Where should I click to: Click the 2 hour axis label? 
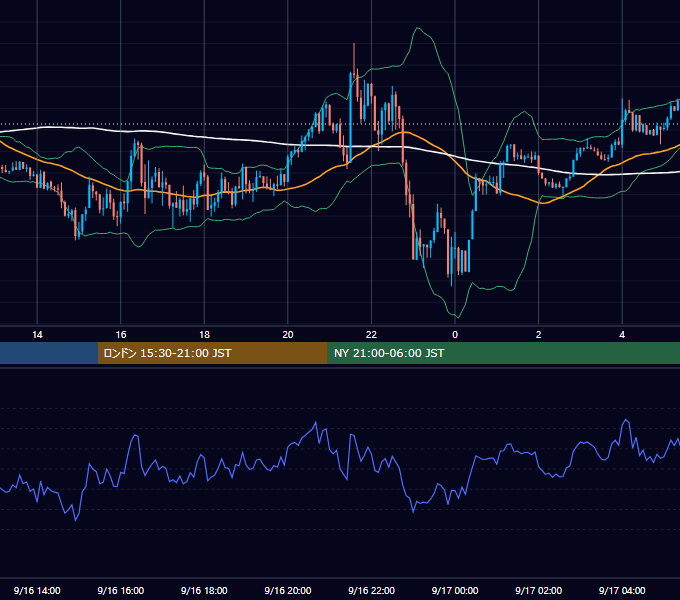538,335
